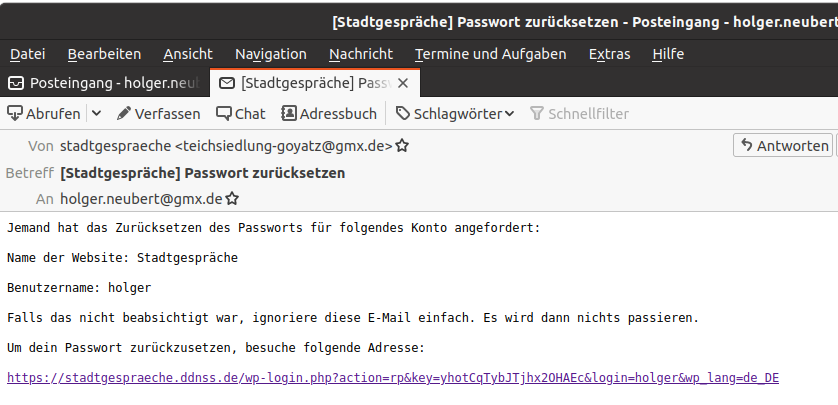Expand the Schlagwörter tags dropdown

455,114
